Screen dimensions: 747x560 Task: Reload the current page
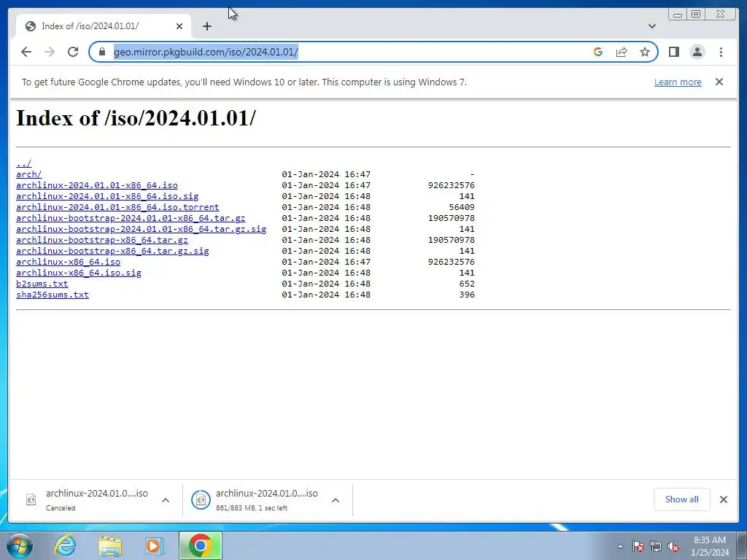pos(73,52)
